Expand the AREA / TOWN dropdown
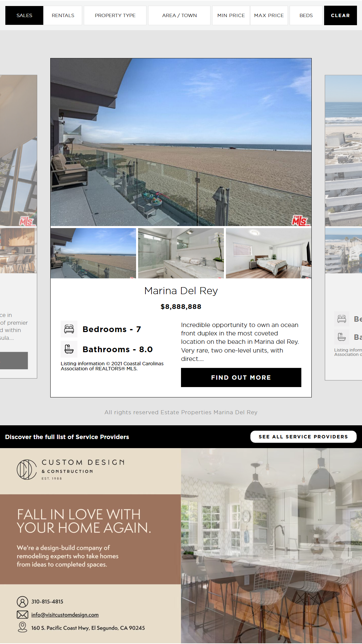The height and width of the screenshot is (644, 362). tap(179, 15)
